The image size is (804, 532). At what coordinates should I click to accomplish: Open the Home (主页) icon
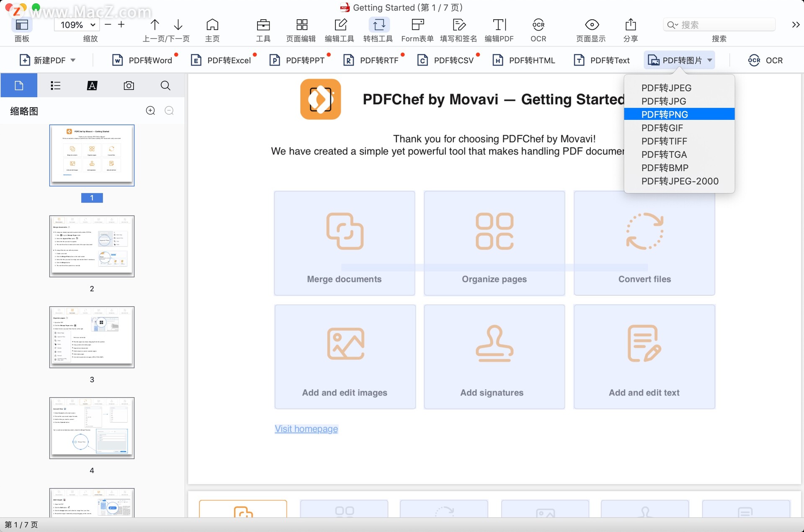212,25
